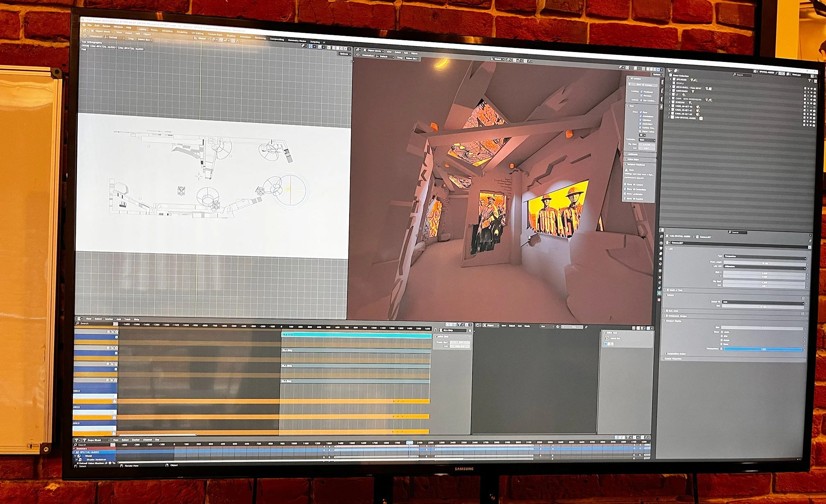Click the Focal Length input field
The height and width of the screenshot is (504, 826).
(x=764, y=263)
